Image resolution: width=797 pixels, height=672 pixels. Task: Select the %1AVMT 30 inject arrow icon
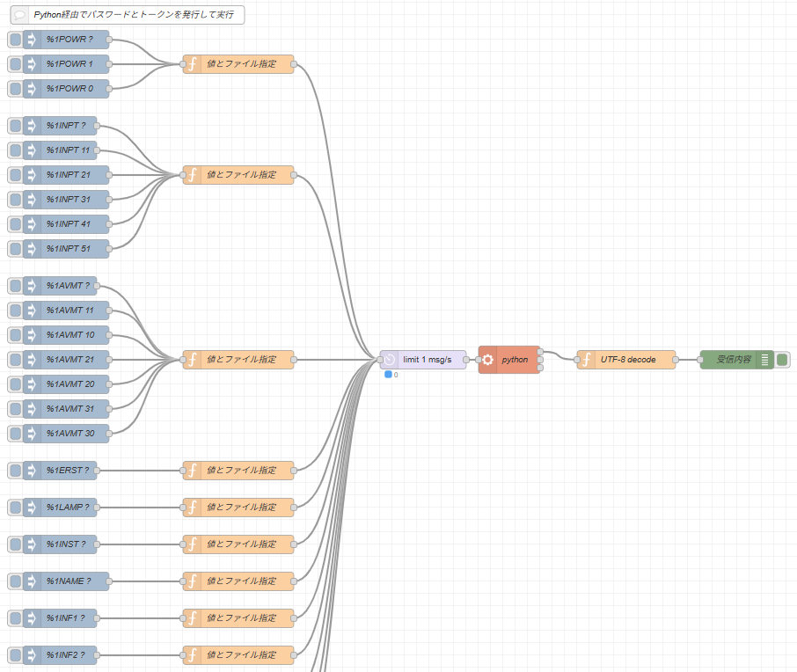click(32, 434)
